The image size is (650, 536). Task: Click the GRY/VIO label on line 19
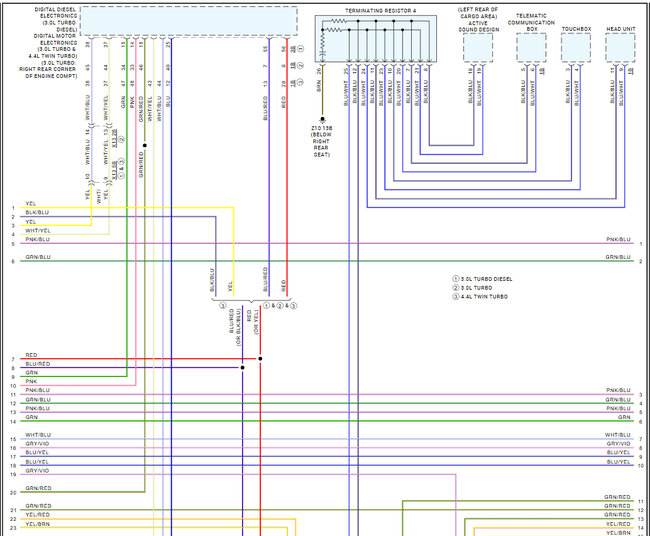37,471
